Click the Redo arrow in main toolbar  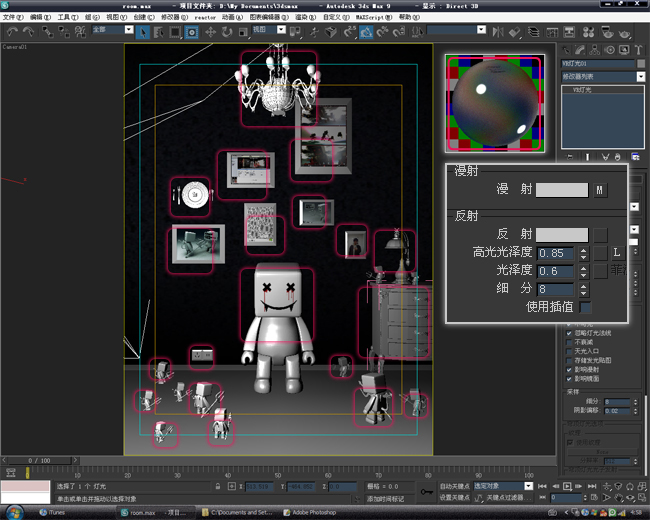(28, 32)
